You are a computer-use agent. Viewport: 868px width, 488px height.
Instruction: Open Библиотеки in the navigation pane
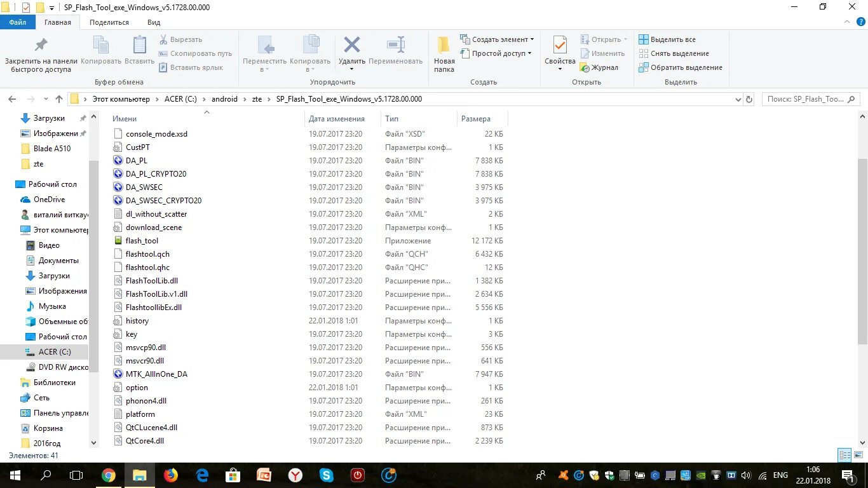tap(54, 383)
